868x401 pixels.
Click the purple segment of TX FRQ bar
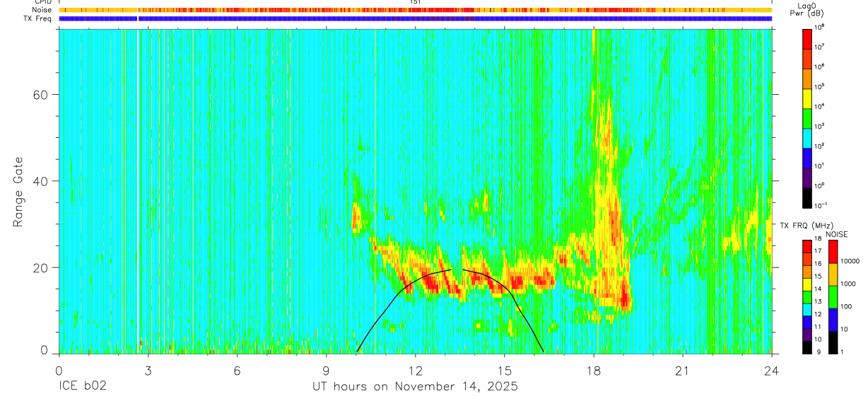(807, 335)
